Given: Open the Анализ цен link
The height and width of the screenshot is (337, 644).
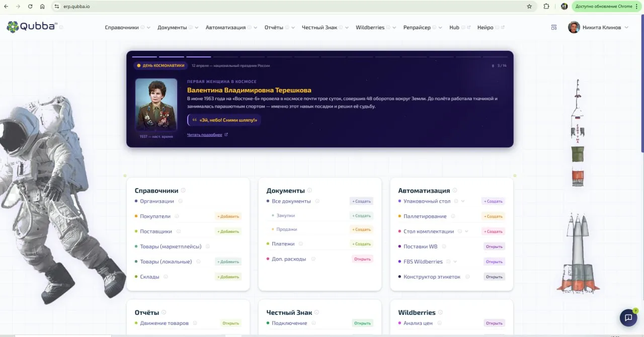Looking at the screenshot, I should pos(418,323).
